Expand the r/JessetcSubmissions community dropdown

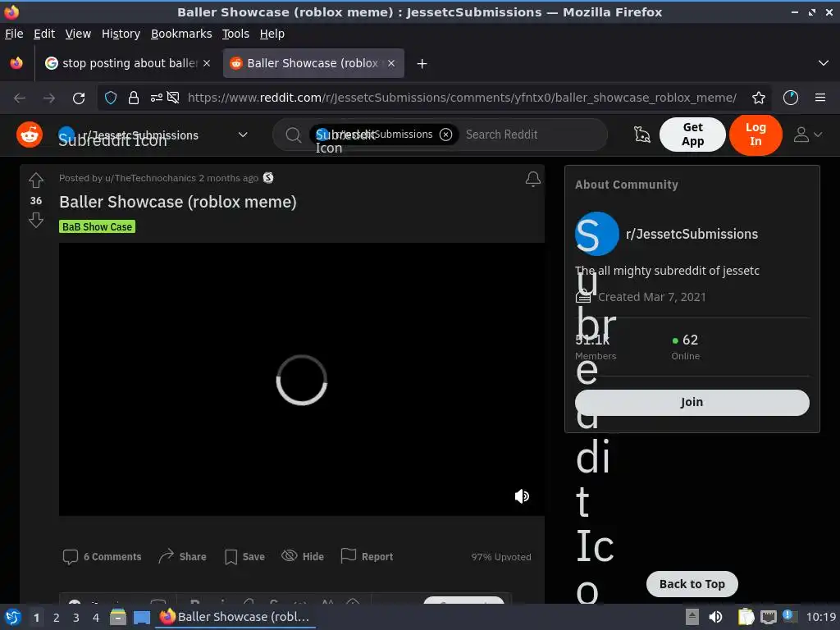[243, 135]
